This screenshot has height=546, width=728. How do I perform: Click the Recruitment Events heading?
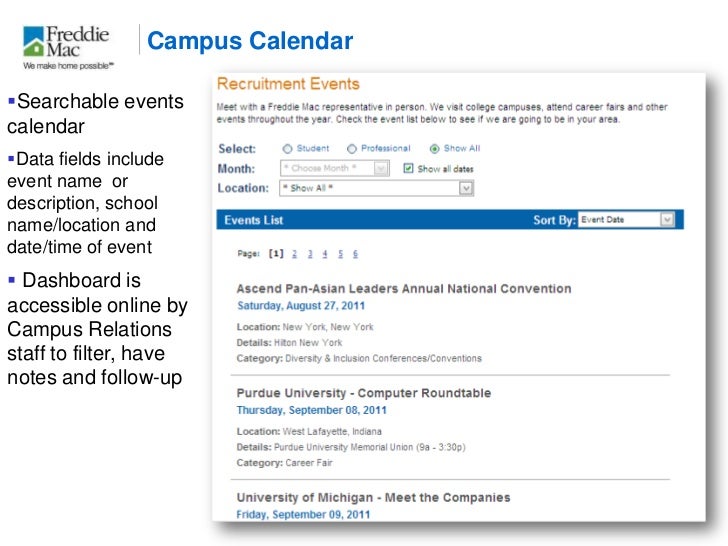288,84
